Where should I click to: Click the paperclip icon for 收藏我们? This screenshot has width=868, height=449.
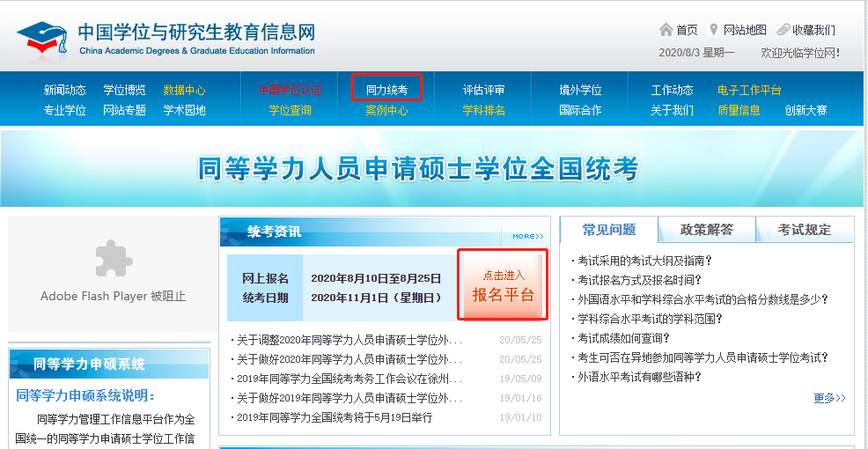click(783, 30)
